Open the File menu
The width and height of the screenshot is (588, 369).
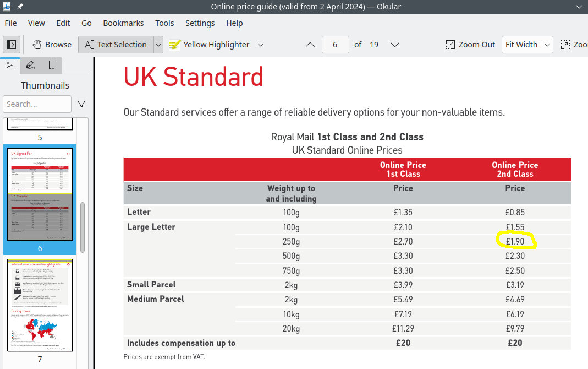[x=10, y=23]
